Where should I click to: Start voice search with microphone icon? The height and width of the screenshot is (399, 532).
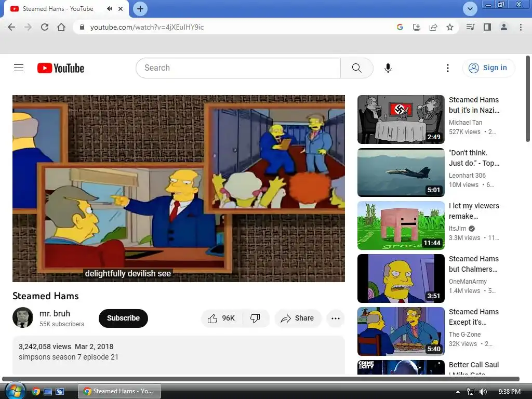388,68
